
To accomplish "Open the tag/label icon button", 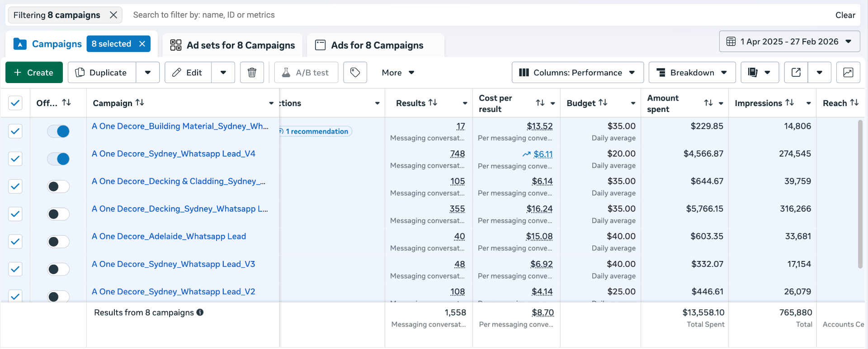I will [x=355, y=73].
